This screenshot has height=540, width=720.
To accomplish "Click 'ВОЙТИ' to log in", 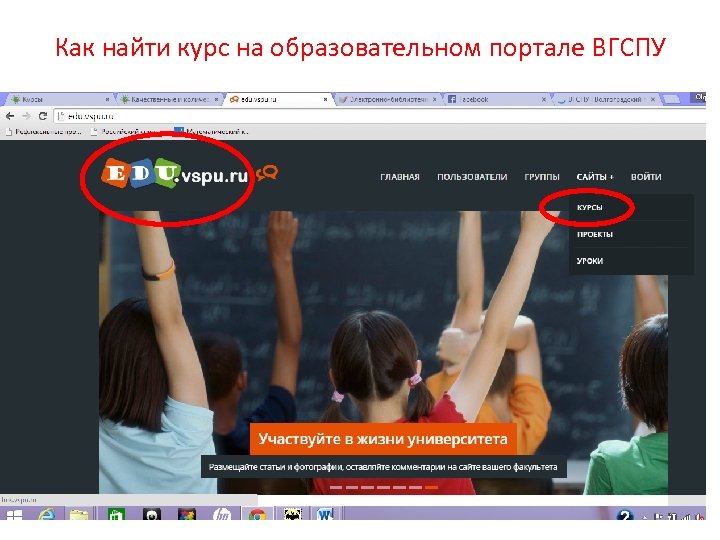I will coord(646,177).
